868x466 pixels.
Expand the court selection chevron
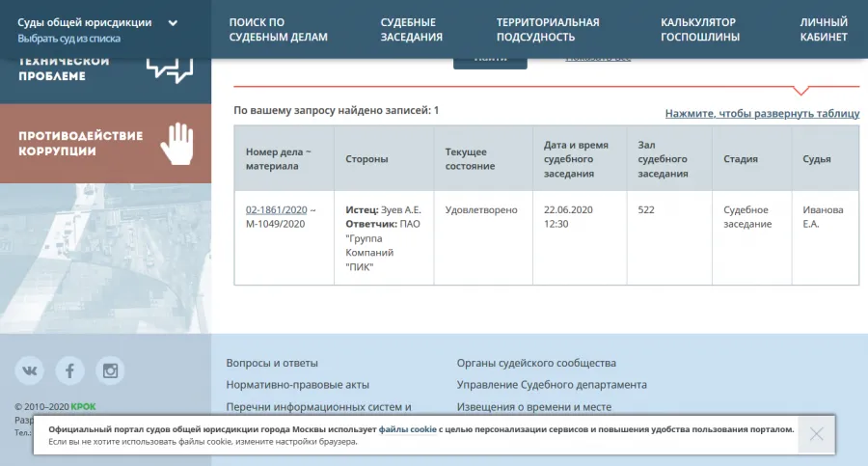173,23
